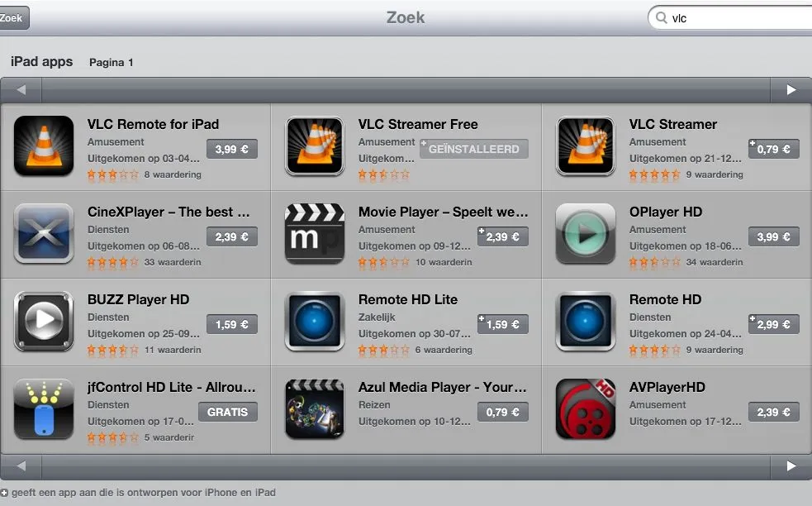812x506 pixels.
Task: Open the Azul Media Player icon
Action: [x=315, y=409]
